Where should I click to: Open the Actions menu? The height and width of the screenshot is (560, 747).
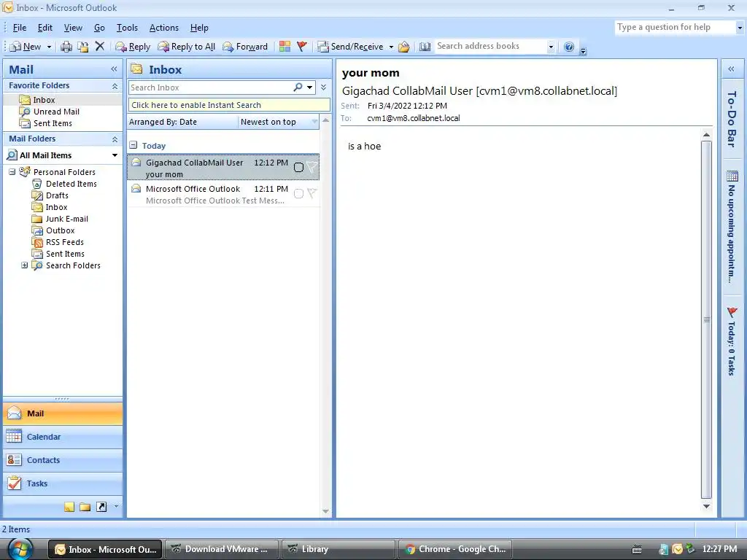point(164,28)
